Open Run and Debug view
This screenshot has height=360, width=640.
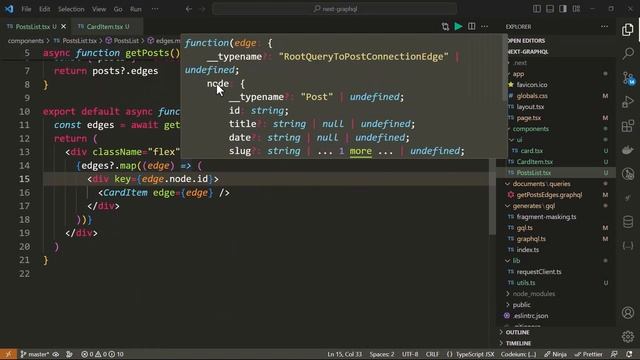click(628, 102)
